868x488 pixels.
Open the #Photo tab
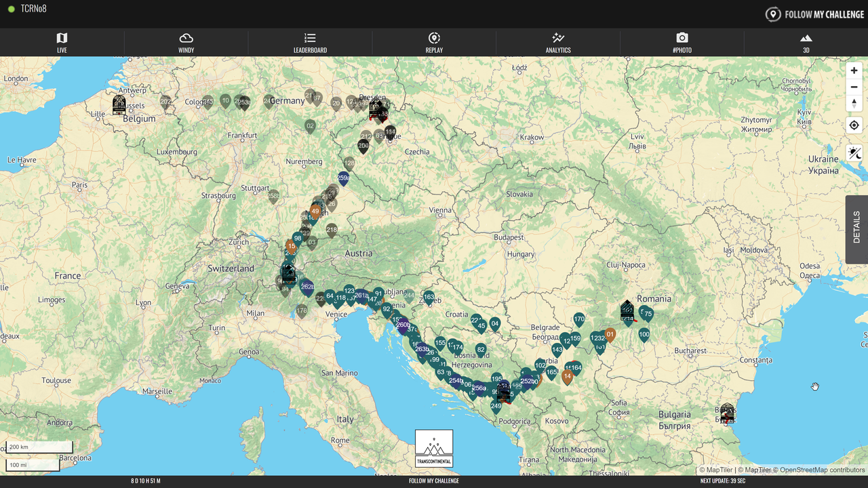(682, 42)
